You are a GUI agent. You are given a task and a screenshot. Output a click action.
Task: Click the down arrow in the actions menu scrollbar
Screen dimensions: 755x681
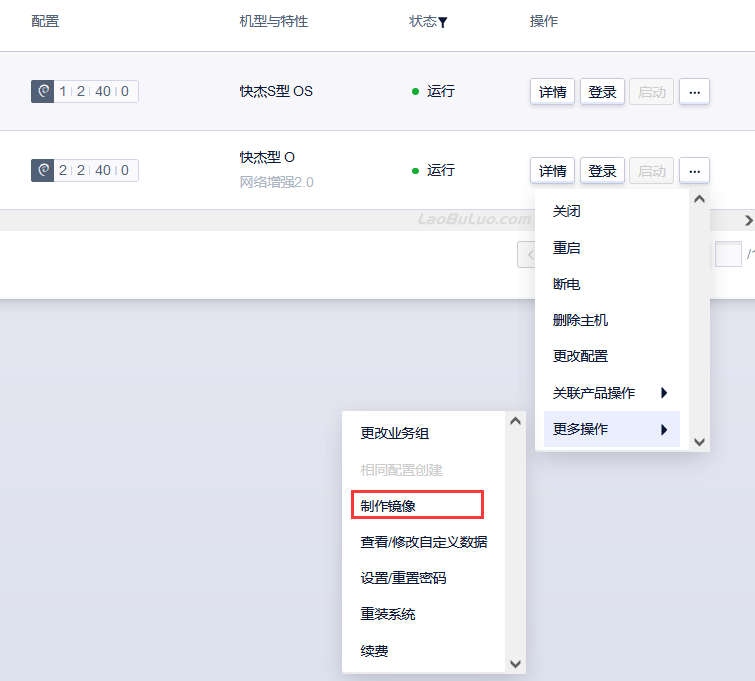click(700, 442)
